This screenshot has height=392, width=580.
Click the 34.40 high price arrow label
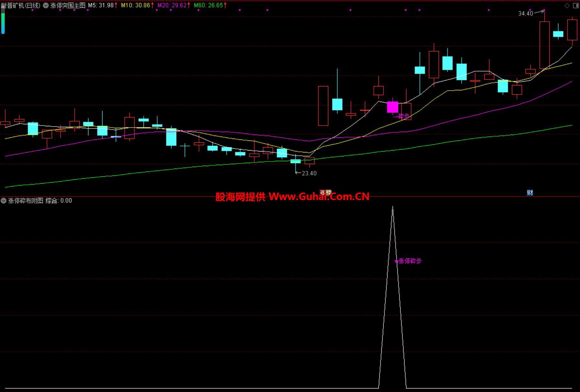coord(526,13)
